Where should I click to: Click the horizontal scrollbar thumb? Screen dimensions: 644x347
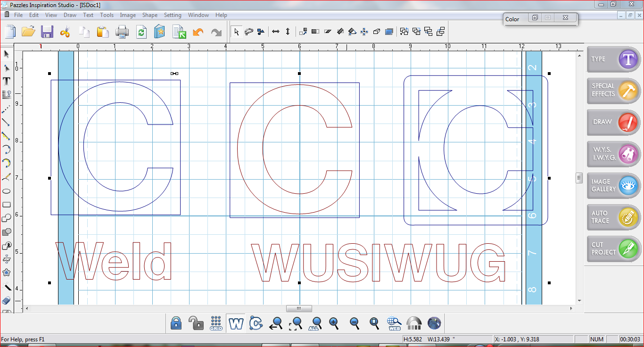point(299,308)
